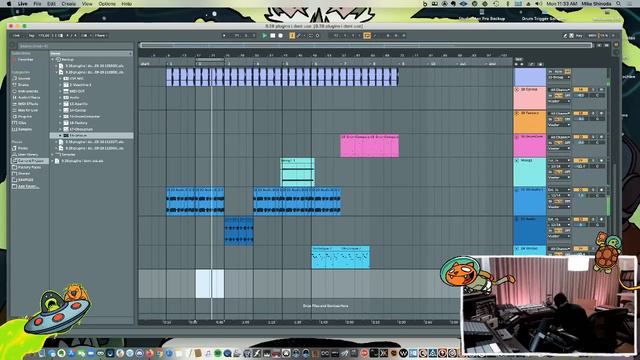Expand the Samples folder in browser tree
640x360 pixels.
53,155
